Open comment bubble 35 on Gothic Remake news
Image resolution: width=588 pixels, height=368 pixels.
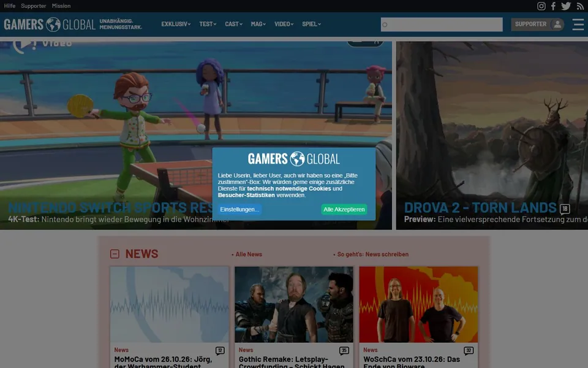click(x=344, y=351)
